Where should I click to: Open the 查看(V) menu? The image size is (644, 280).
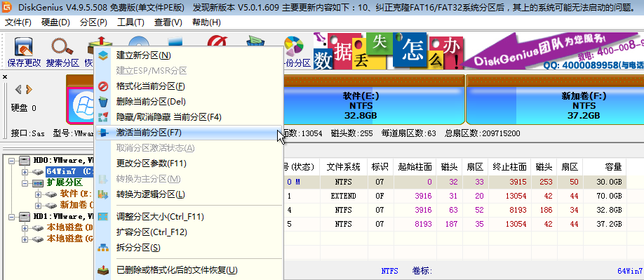point(168,22)
